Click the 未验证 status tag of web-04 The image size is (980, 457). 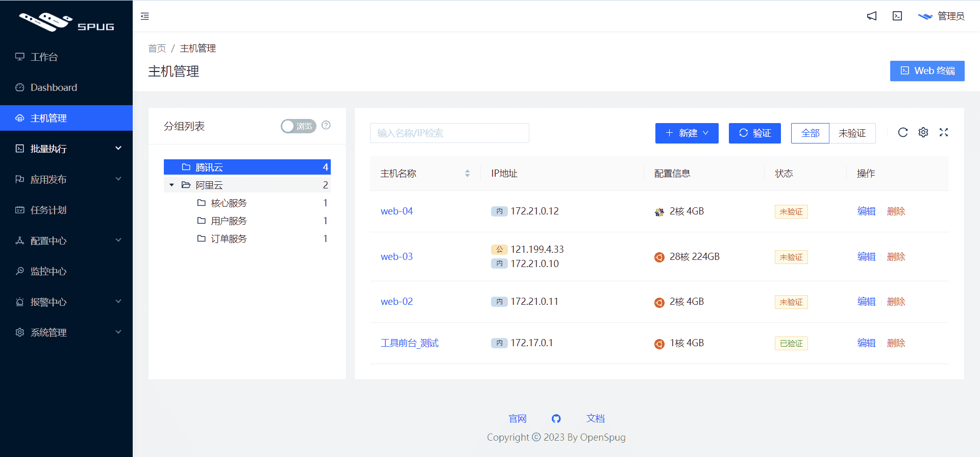tap(791, 211)
